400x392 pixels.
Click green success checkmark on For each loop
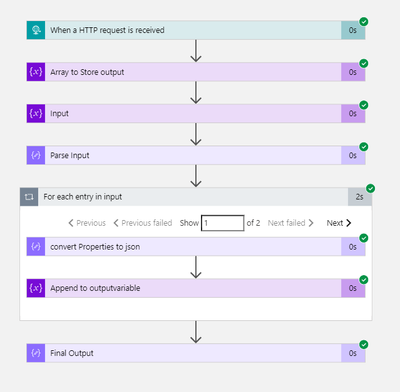coord(370,188)
